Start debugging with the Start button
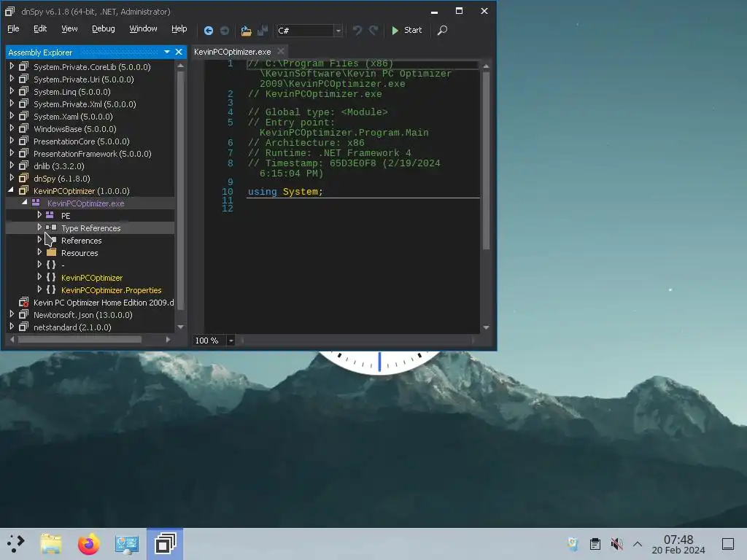Image resolution: width=747 pixels, height=560 pixels. point(406,31)
